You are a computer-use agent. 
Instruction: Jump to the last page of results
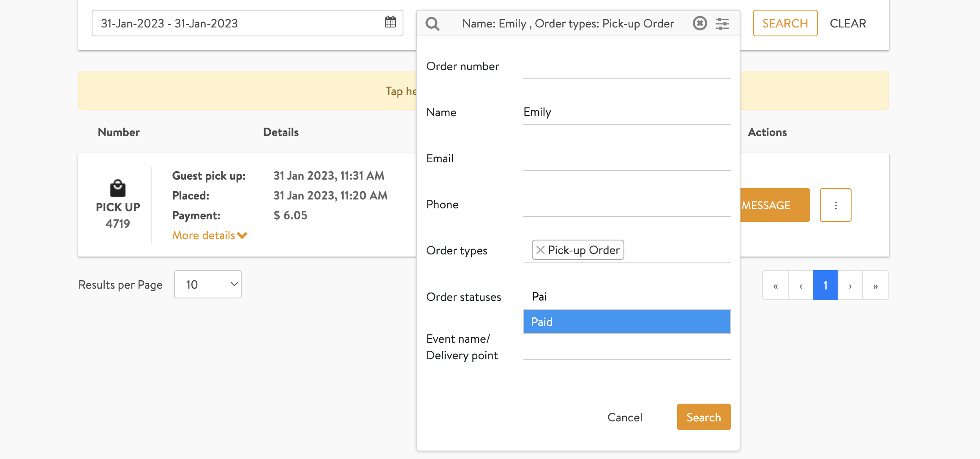(x=875, y=286)
